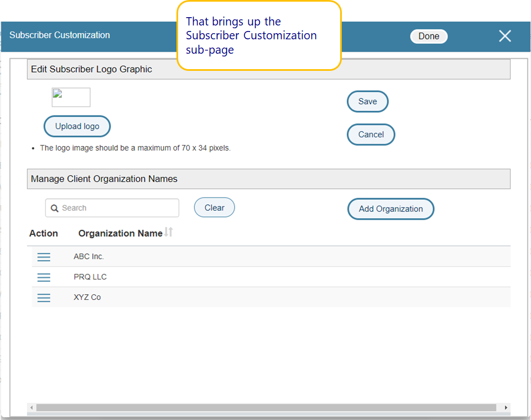Cancel the logo edit
Viewport: 531px width, 420px height.
tap(371, 134)
